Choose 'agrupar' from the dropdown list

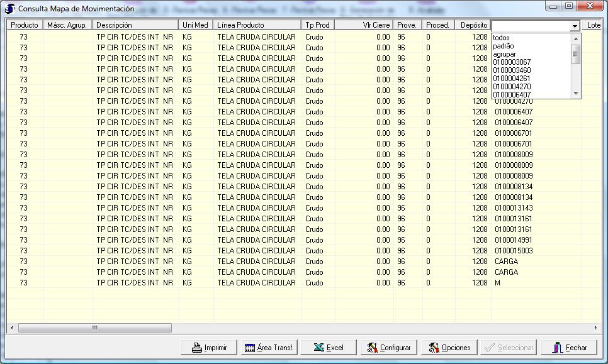click(504, 54)
